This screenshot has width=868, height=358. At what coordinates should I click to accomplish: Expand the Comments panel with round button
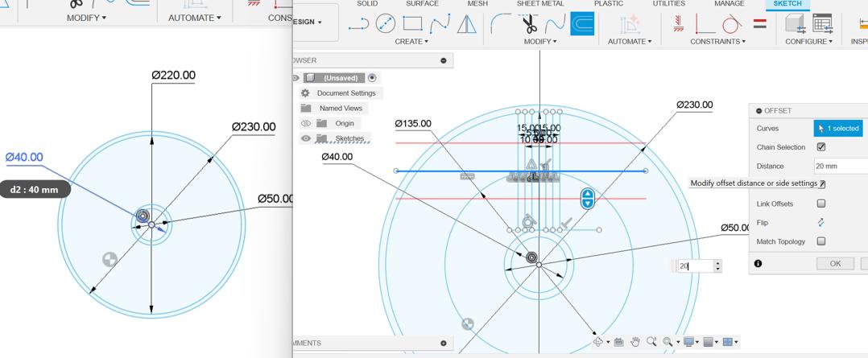pyautogui.click(x=444, y=343)
